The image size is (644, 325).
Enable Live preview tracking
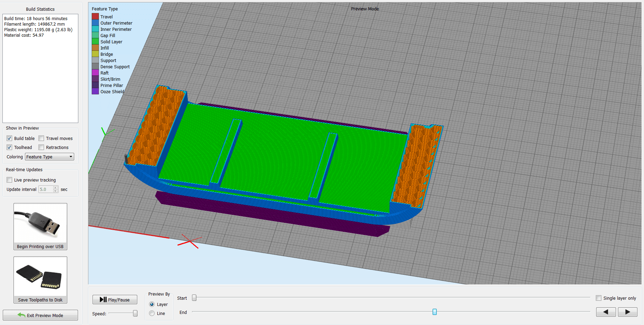(x=9, y=180)
